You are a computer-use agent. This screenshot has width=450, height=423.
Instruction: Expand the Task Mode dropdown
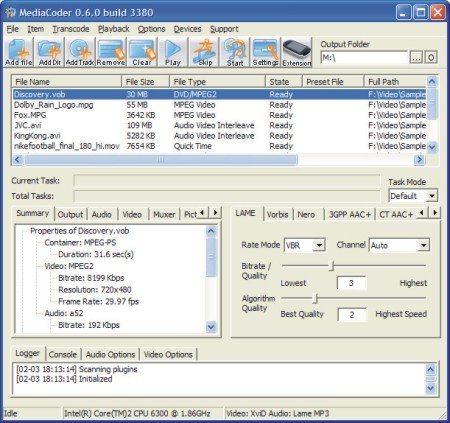(432, 196)
